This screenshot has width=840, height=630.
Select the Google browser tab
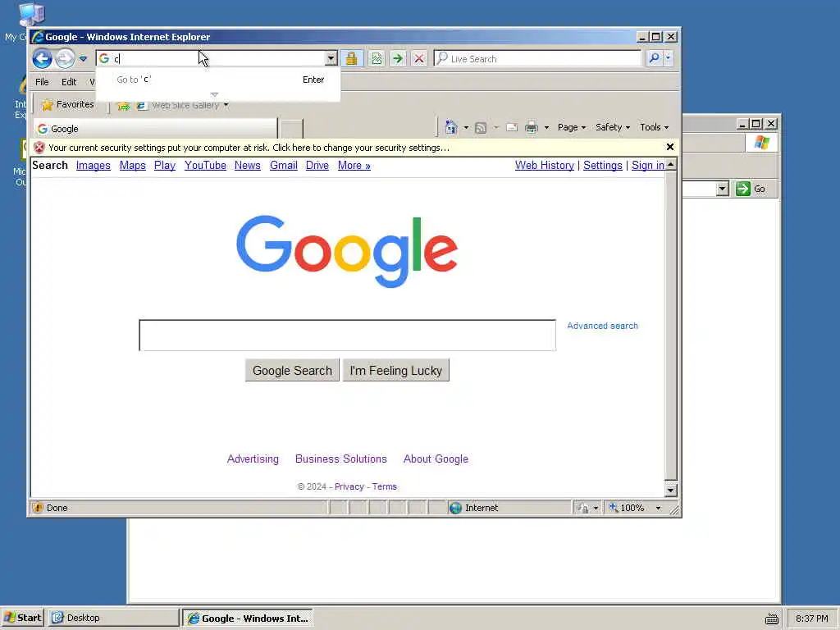(155, 129)
